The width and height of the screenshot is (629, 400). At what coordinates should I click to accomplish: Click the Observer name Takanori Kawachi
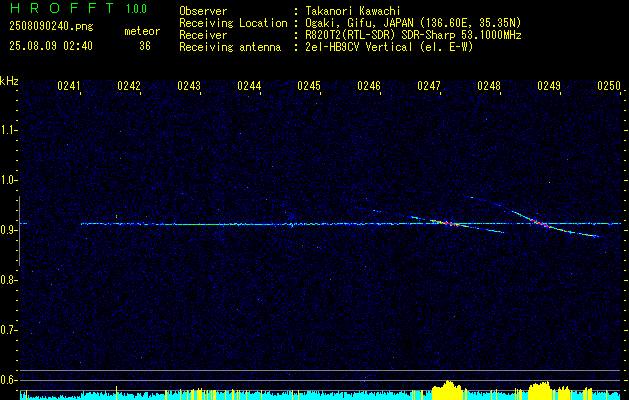click(x=353, y=11)
